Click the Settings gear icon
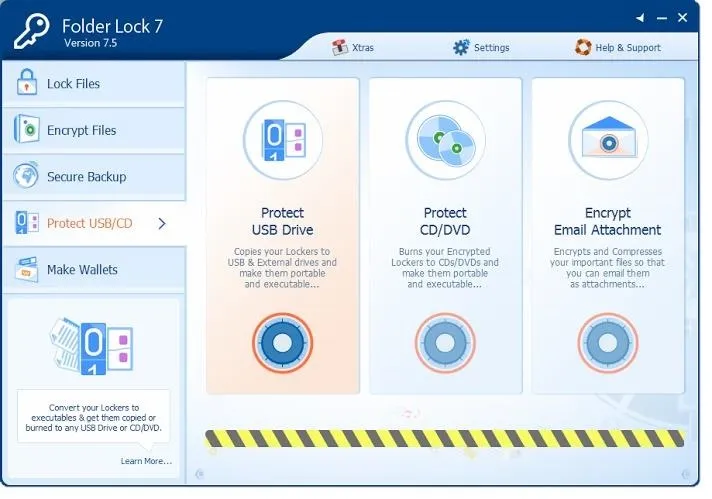 pos(461,47)
